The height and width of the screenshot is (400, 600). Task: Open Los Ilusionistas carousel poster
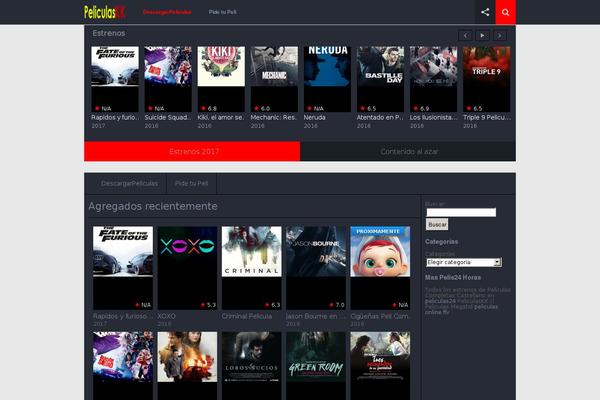click(x=434, y=79)
